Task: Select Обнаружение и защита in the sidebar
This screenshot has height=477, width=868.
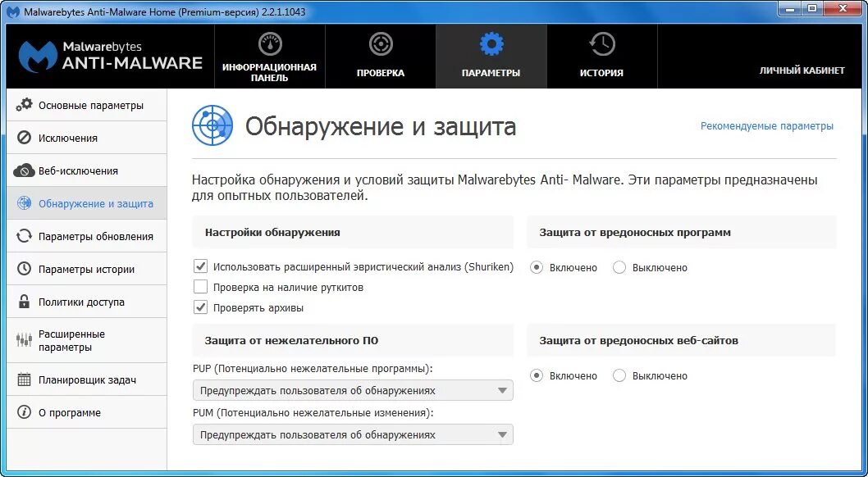Action: [x=86, y=203]
